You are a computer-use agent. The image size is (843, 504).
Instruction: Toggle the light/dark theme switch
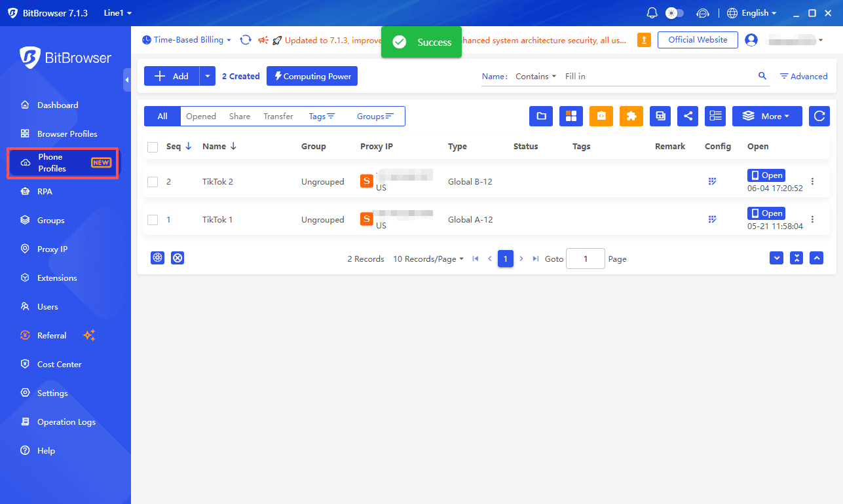675,13
